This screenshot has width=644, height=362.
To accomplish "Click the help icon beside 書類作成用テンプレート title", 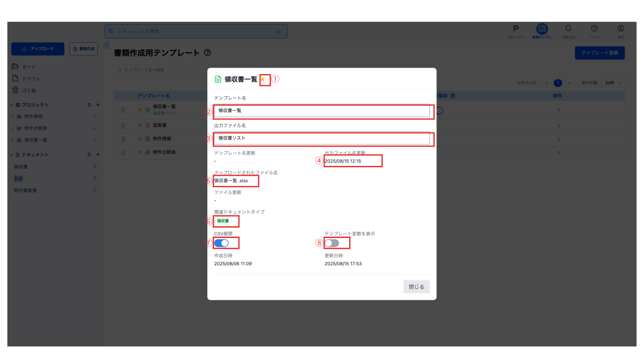I will tap(208, 53).
